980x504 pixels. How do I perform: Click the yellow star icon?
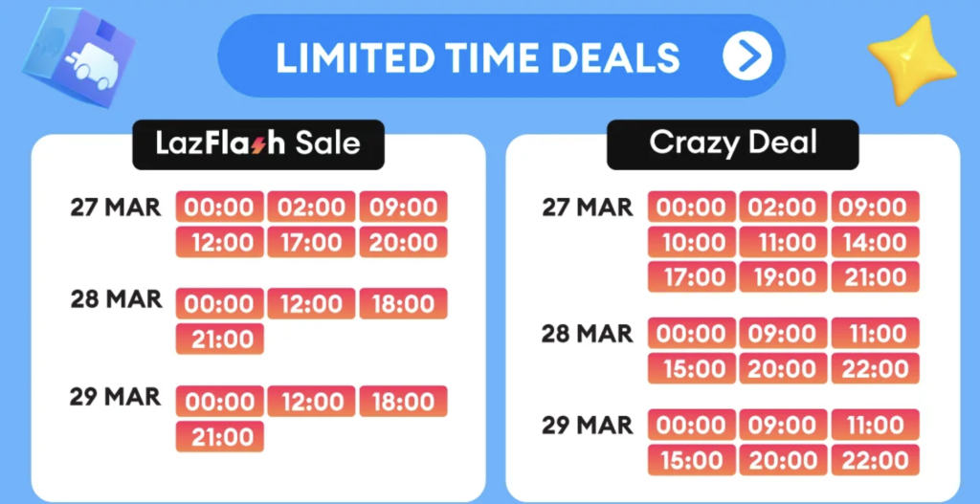click(x=912, y=59)
